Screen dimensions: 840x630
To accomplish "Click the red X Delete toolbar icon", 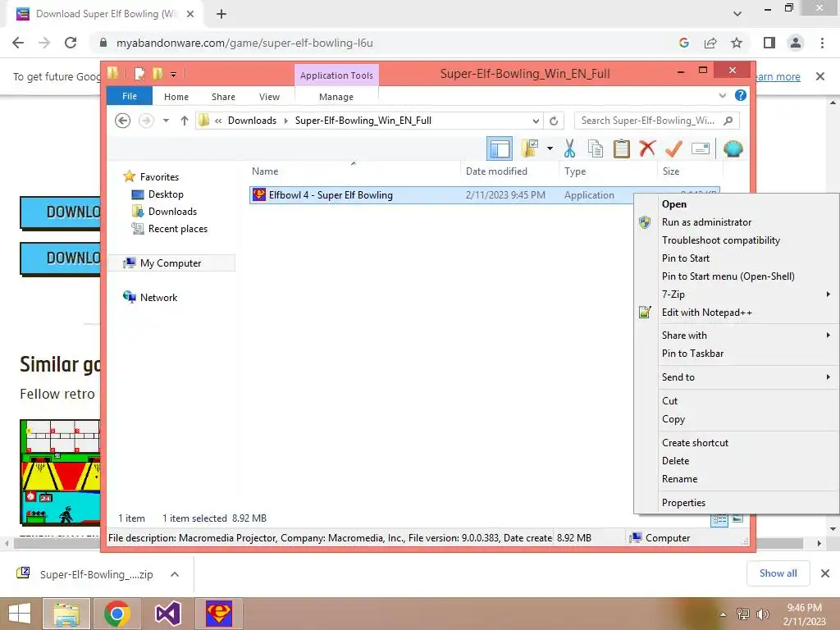I will click(647, 148).
